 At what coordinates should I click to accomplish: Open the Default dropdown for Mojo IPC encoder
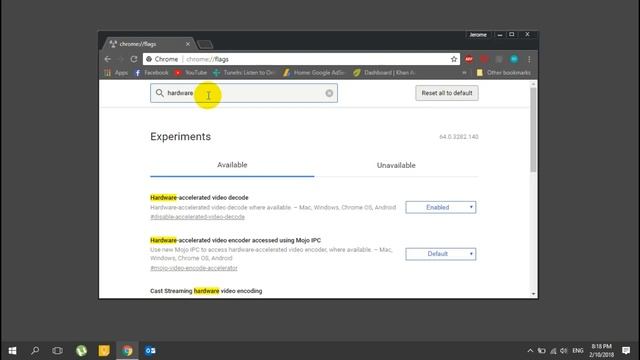pos(440,254)
